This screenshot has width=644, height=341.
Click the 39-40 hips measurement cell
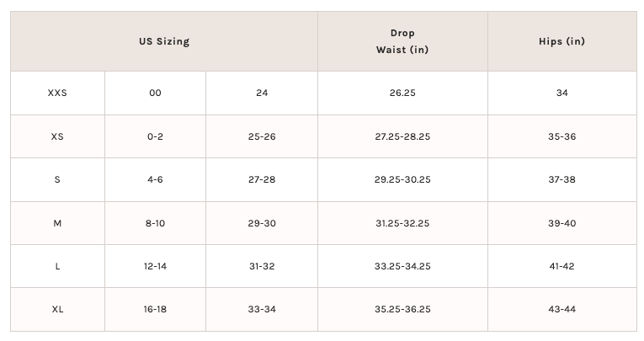click(562, 223)
